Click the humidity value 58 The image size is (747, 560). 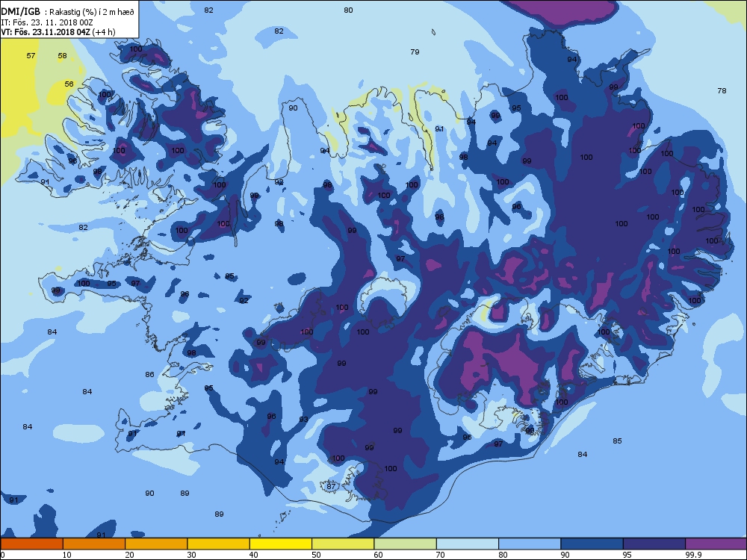click(x=63, y=56)
